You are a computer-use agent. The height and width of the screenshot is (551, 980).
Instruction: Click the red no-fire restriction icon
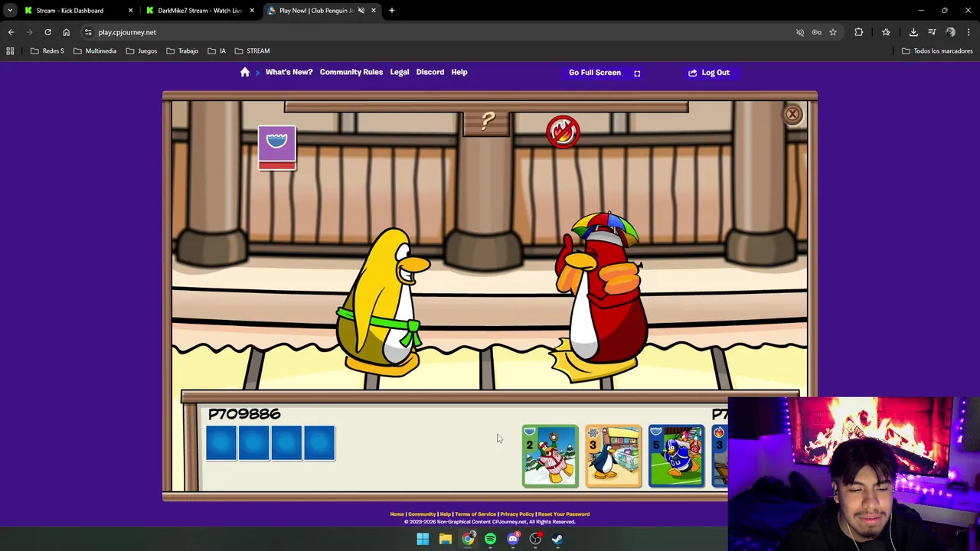(x=563, y=132)
